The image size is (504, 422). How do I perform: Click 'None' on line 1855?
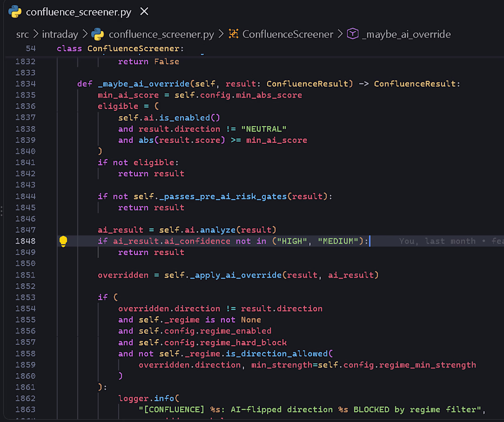[x=251, y=320]
